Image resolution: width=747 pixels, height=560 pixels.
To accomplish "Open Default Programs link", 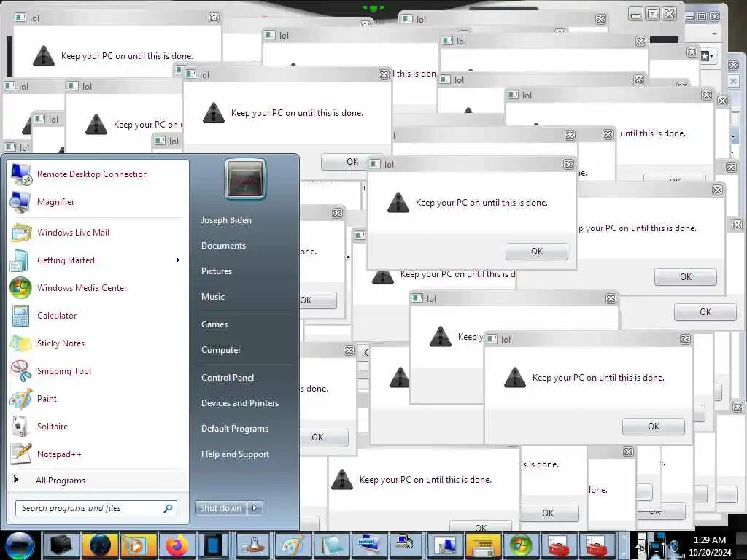I will pyautogui.click(x=235, y=429).
